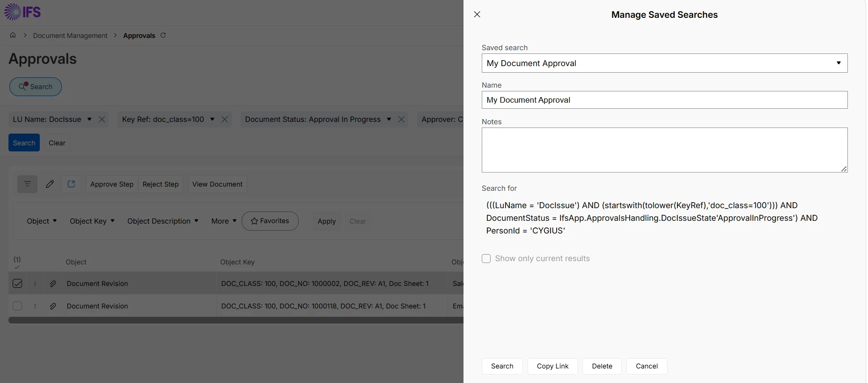Open the Saved search combo box

click(664, 63)
